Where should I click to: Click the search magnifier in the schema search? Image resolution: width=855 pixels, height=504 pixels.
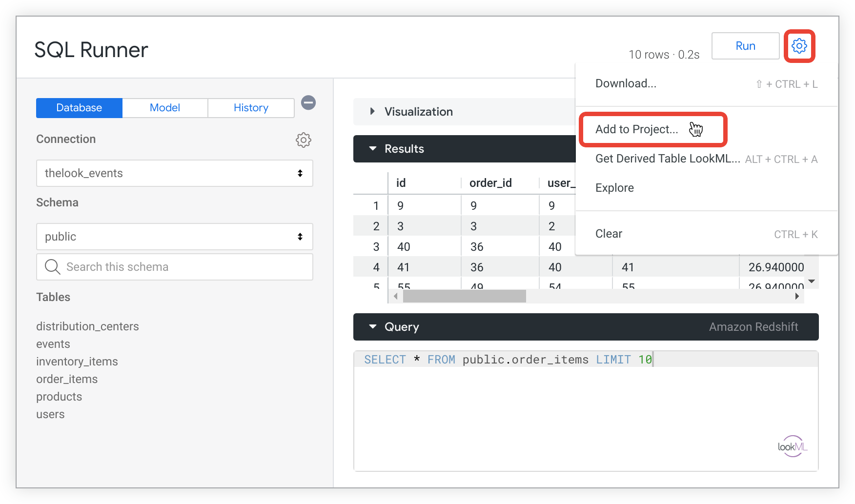coord(52,266)
